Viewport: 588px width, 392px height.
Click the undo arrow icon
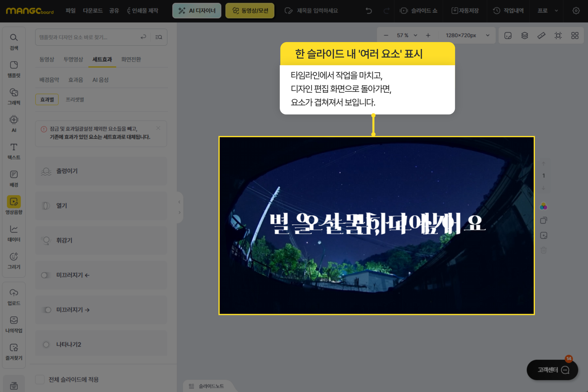click(x=369, y=11)
